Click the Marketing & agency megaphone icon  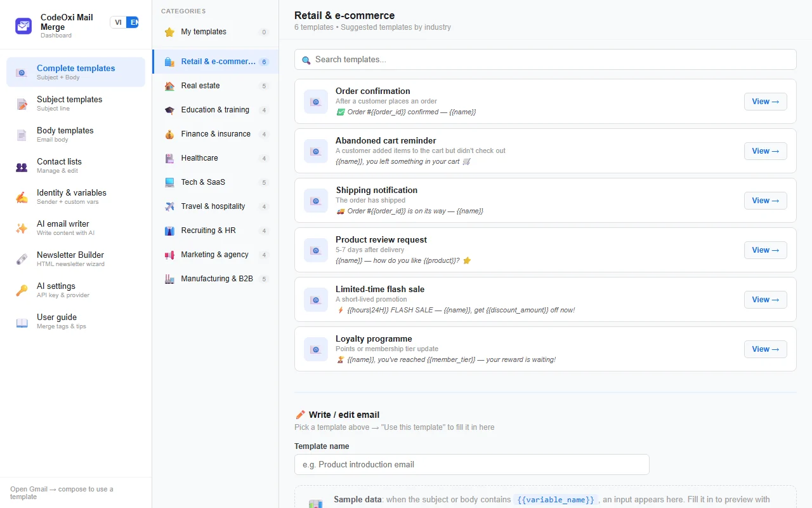coord(169,255)
